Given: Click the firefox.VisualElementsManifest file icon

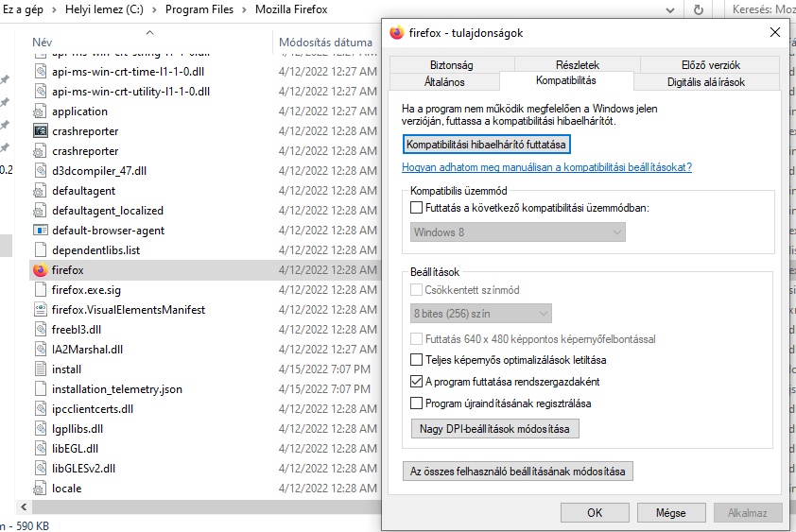Looking at the screenshot, I should tap(41, 310).
